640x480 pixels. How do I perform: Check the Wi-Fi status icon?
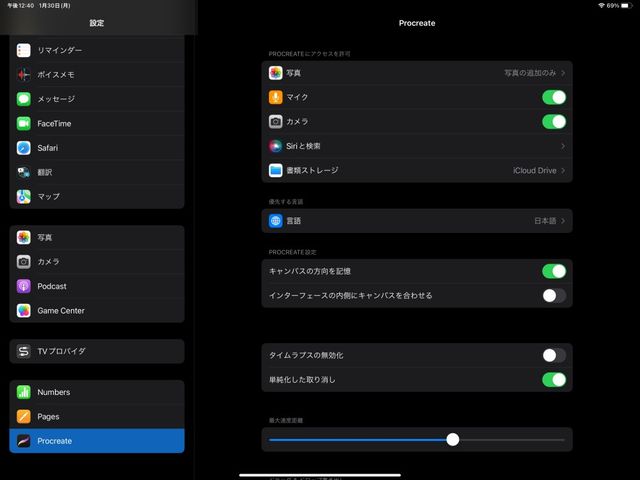602,6
